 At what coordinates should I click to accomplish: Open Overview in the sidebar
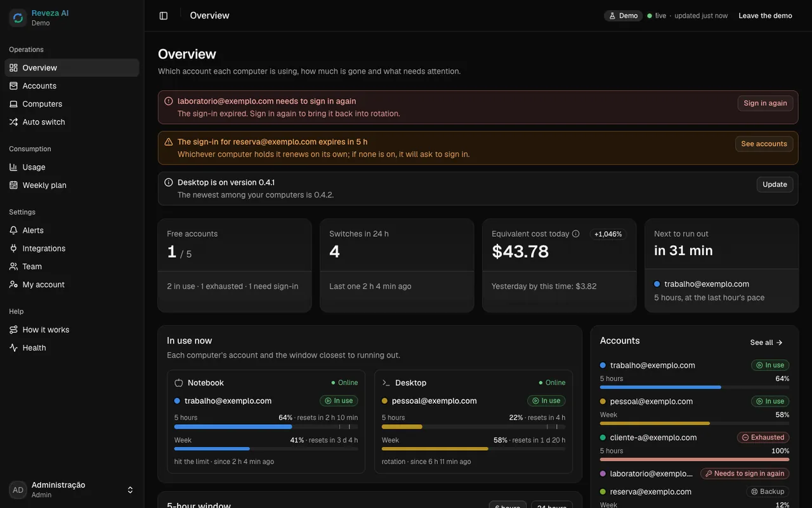[72, 68]
